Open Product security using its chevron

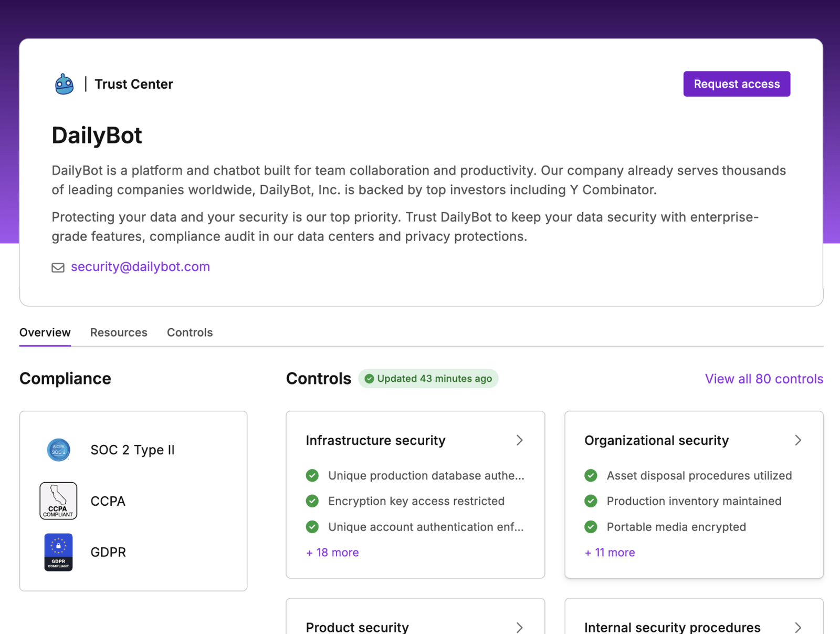click(x=519, y=628)
